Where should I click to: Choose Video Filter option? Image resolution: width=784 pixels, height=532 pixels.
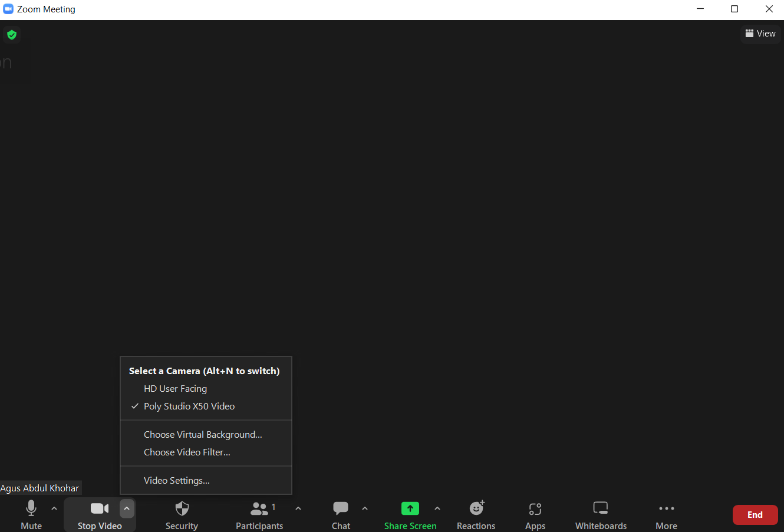pyautogui.click(x=206, y=452)
